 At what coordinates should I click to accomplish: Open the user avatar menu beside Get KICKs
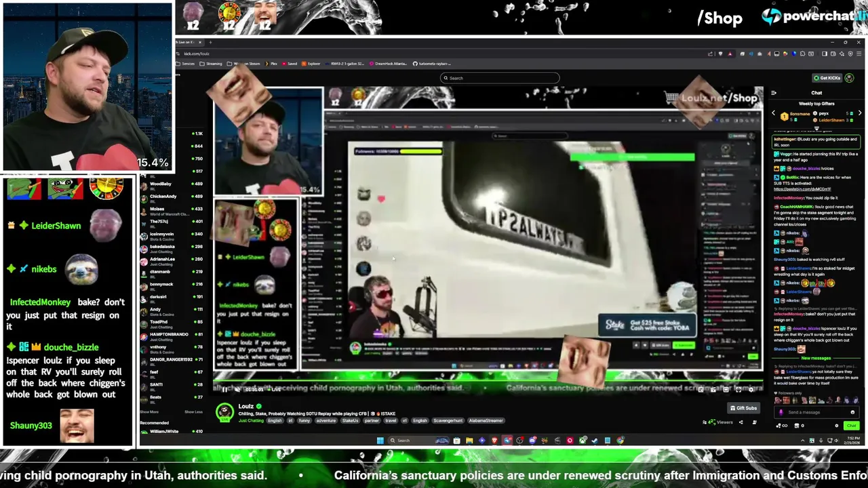(x=850, y=78)
